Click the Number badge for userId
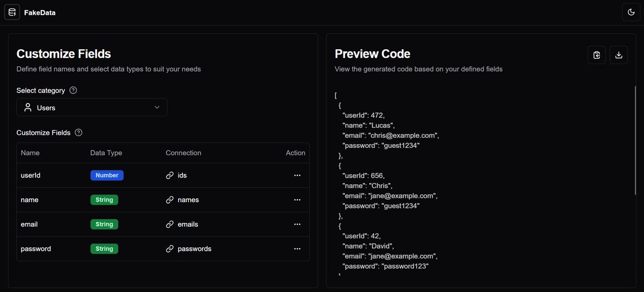The image size is (644, 292). point(107,175)
